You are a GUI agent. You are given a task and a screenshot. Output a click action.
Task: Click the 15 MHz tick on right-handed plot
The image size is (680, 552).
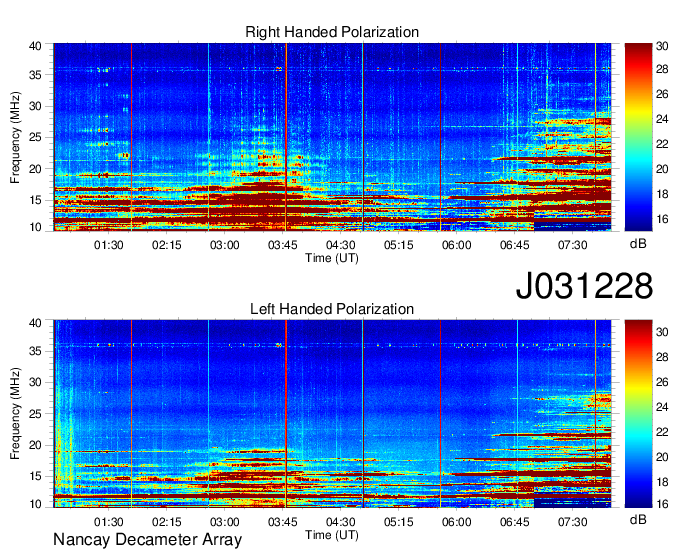[x=36, y=200]
